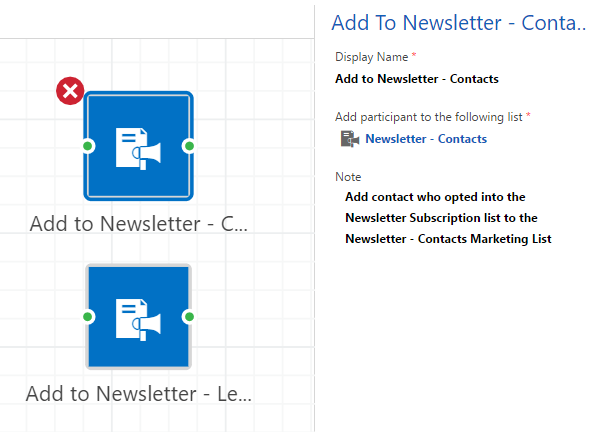
Task: Click the Display Name label
Action: pos(372,57)
